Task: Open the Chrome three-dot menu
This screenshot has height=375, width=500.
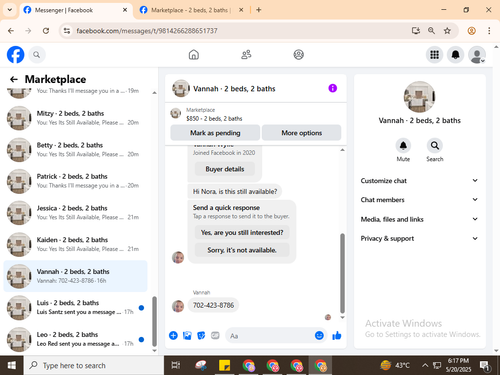Action: tap(489, 31)
